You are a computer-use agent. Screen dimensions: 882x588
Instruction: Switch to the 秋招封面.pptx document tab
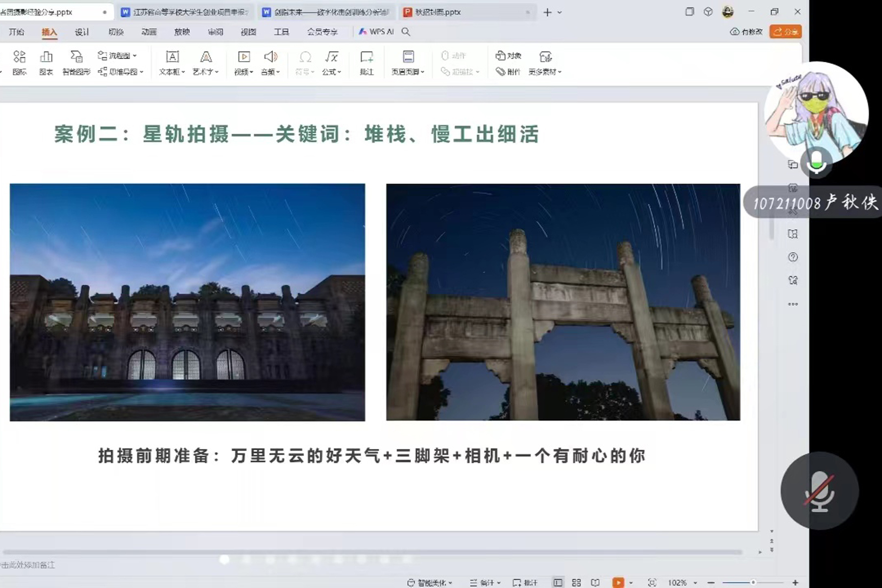point(438,12)
